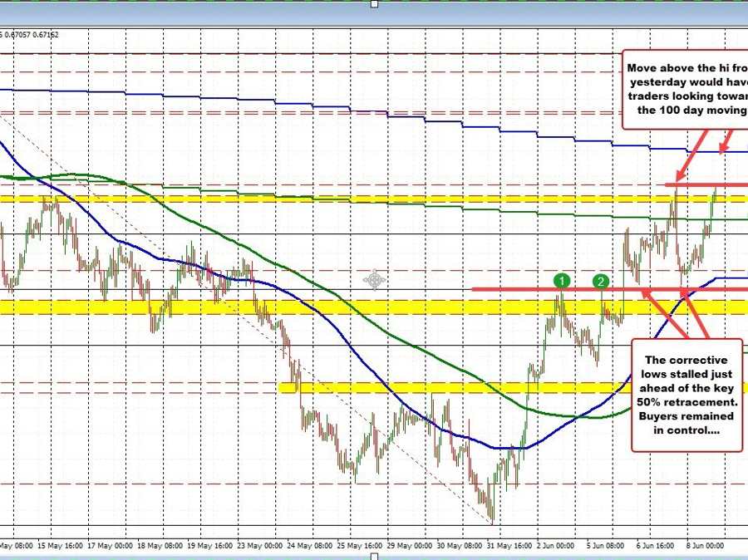Viewport: 748px width, 560px height.
Task: Click the green circle marker labeled 1
Action: pos(562,281)
